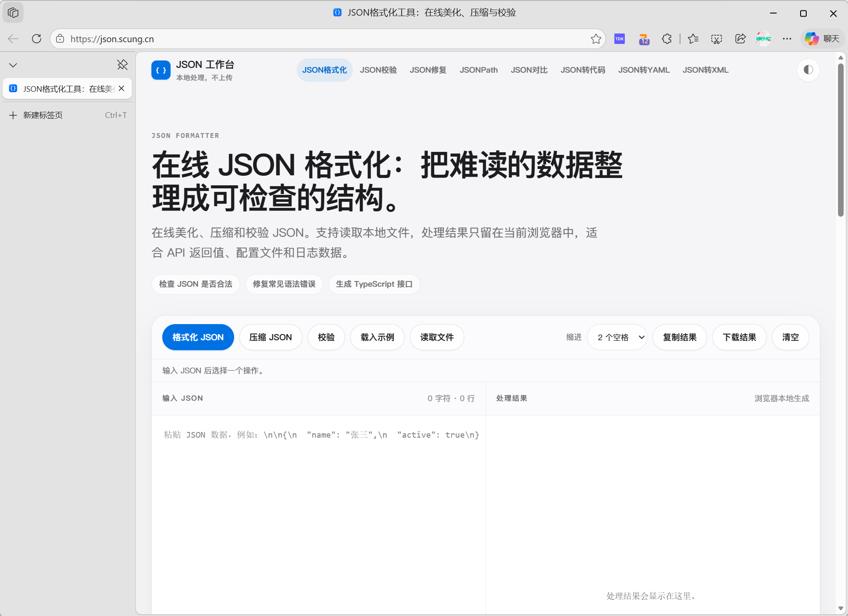Screen dimensions: 848x616
Task: Toggle the dark/light theme button
Action: click(808, 70)
